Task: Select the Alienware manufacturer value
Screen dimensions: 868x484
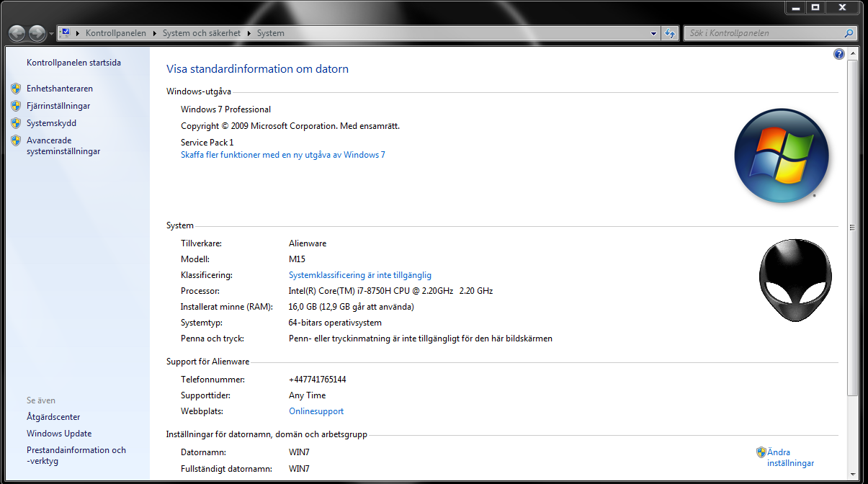Action: 308,243
